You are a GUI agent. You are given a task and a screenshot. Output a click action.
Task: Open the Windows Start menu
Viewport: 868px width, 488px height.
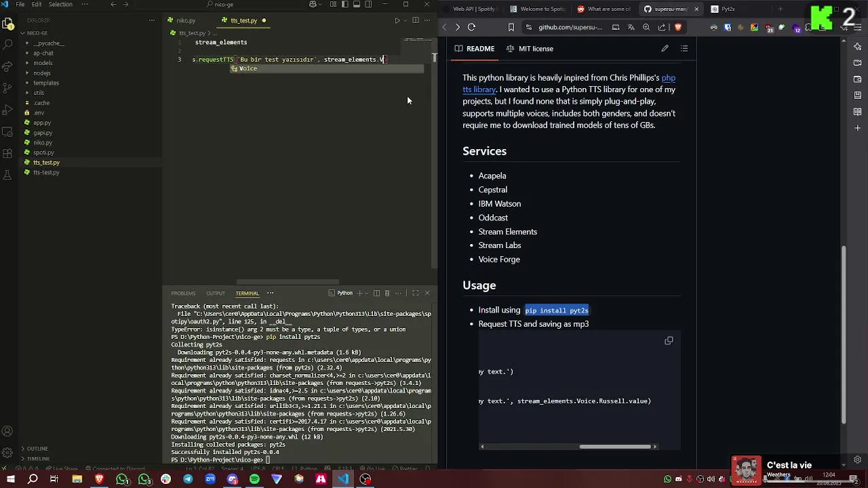pyautogui.click(x=10, y=479)
